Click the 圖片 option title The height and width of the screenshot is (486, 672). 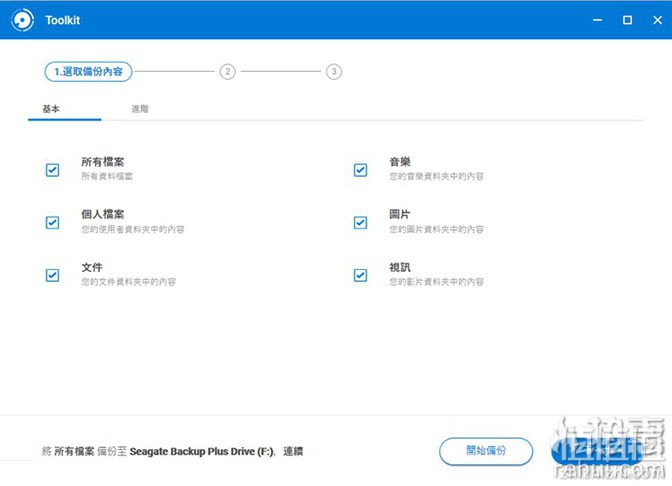coord(400,214)
